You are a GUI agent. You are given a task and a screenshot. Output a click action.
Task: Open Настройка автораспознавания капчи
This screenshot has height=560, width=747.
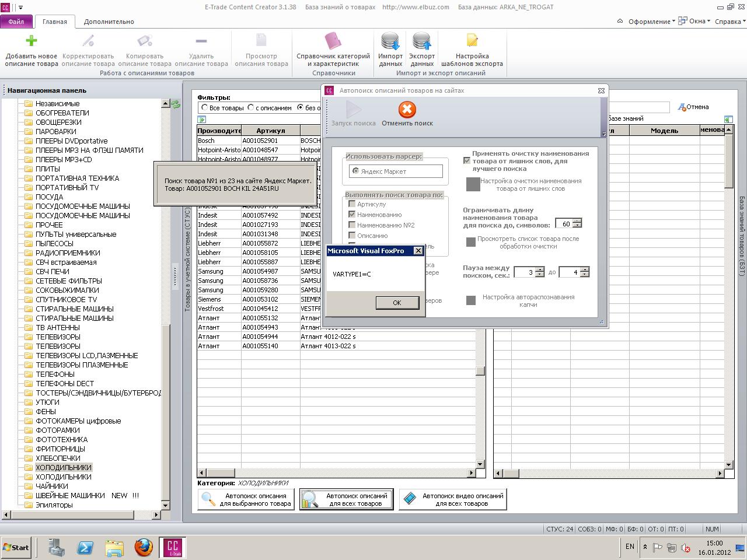(x=470, y=300)
